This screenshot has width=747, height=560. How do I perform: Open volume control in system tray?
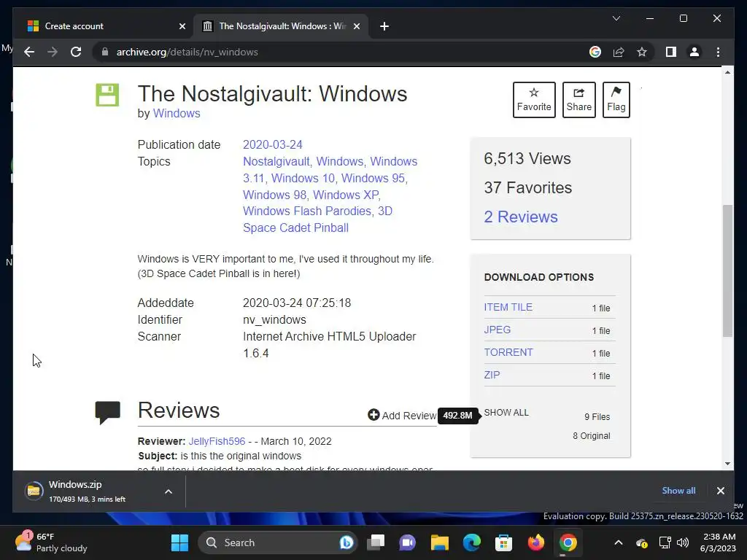coord(682,542)
